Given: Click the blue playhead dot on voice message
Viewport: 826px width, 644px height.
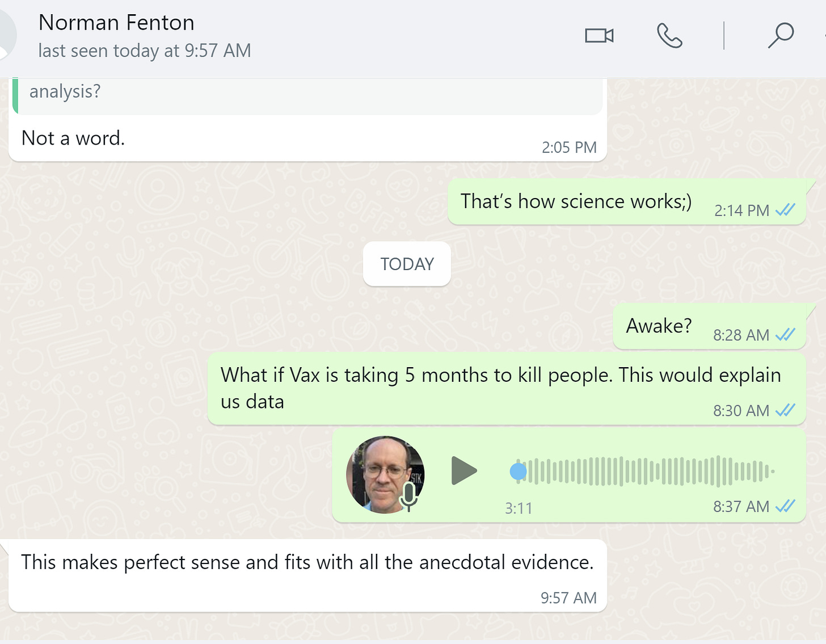Looking at the screenshot, I should pyautogui.click(x=518, y=472).
